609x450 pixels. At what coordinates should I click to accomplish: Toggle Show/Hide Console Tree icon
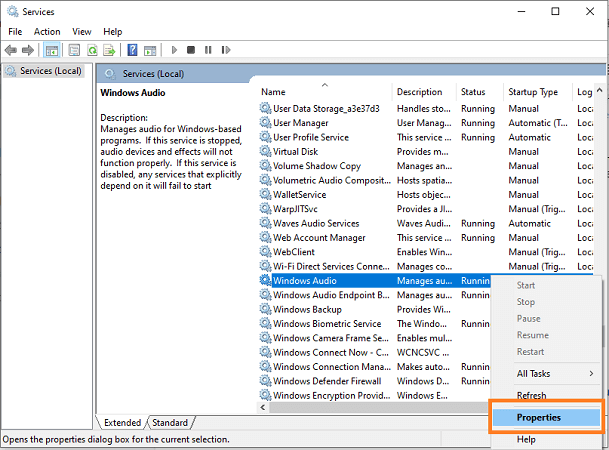[52, 50]
